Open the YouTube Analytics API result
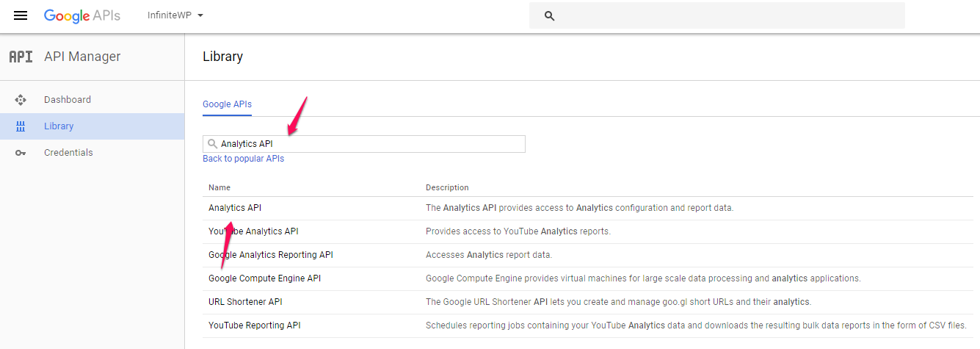This screenshot has width=980, height=349. click(x=253, y=231)
